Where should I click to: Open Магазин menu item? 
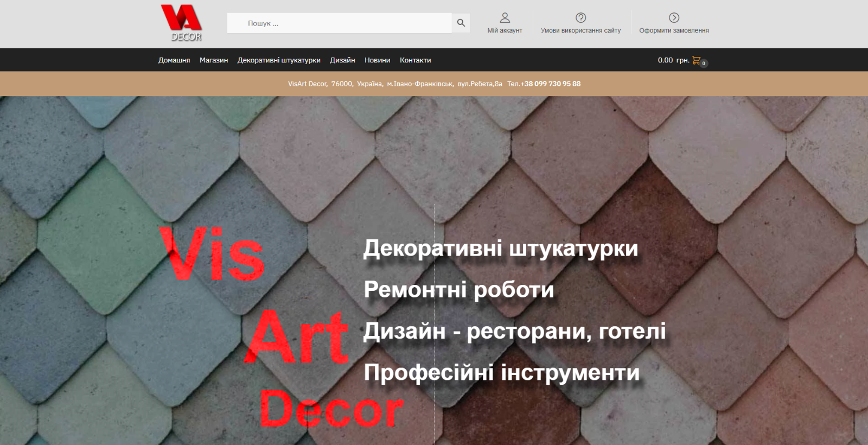click(x=214, y=60)
